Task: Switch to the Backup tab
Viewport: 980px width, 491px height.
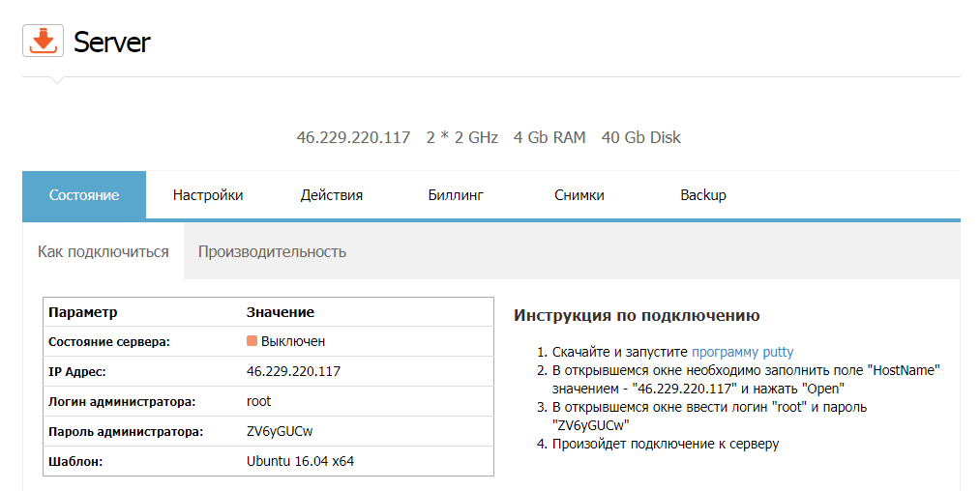Action: click(x=703, y=195)
